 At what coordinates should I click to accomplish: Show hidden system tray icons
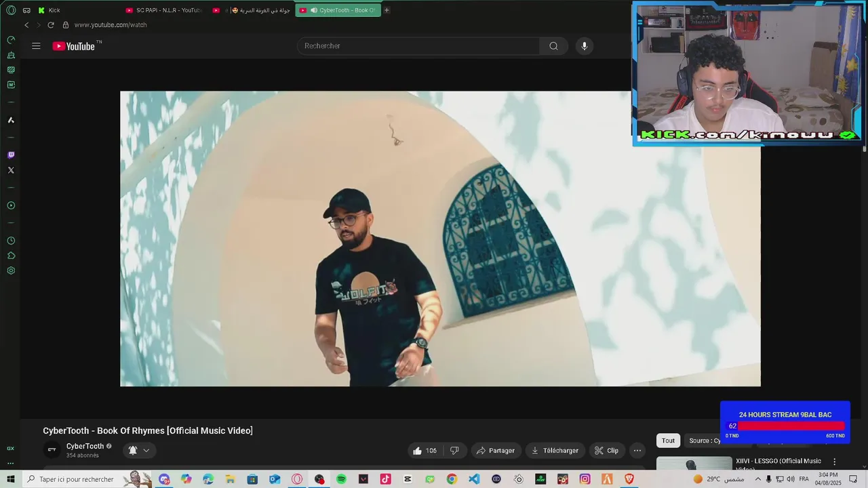(x=758, y=479)
